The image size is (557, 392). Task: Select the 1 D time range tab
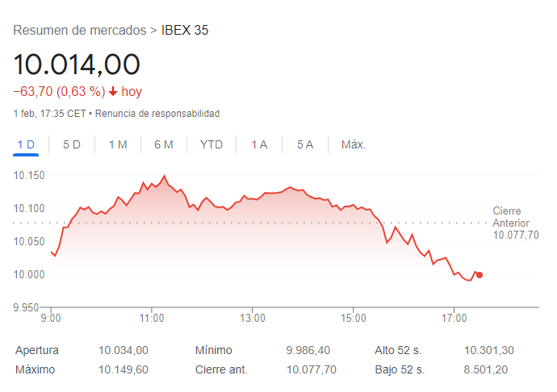(26, 144)
